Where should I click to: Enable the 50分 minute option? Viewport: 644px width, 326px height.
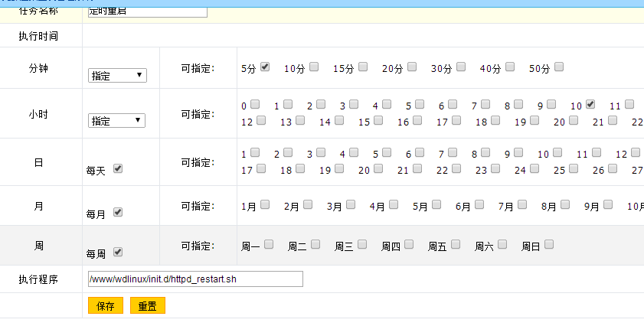tap(559, 67)
